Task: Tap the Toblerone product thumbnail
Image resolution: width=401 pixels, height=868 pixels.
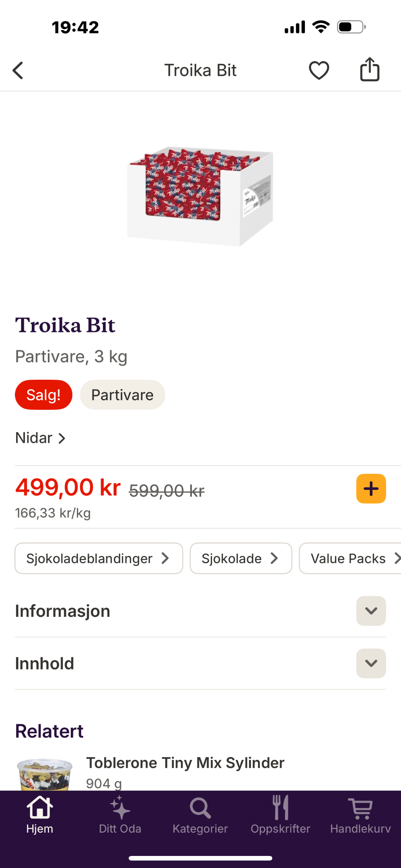Action: [x=45, y=774]
